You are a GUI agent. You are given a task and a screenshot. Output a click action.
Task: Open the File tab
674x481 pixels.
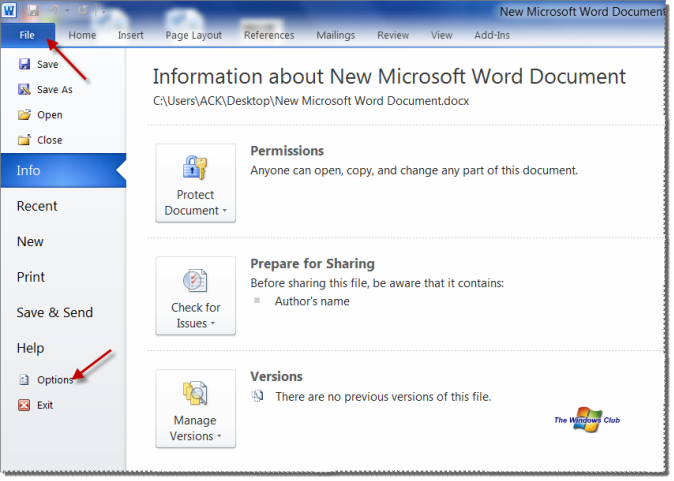[28, 35]
